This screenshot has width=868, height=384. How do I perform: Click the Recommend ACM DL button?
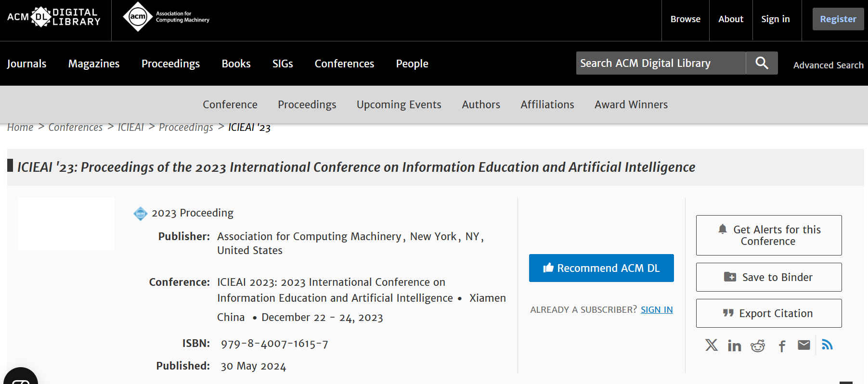tap(601, 268)
